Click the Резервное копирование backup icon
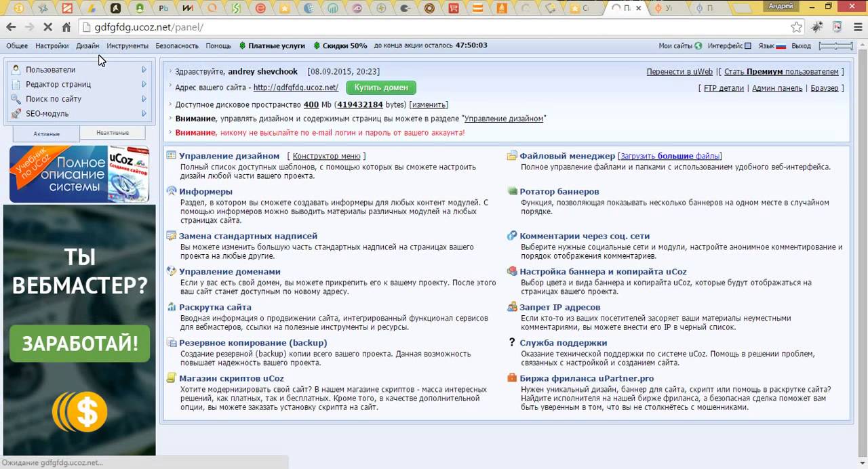The image size is (868, 469). pos(172,342)
